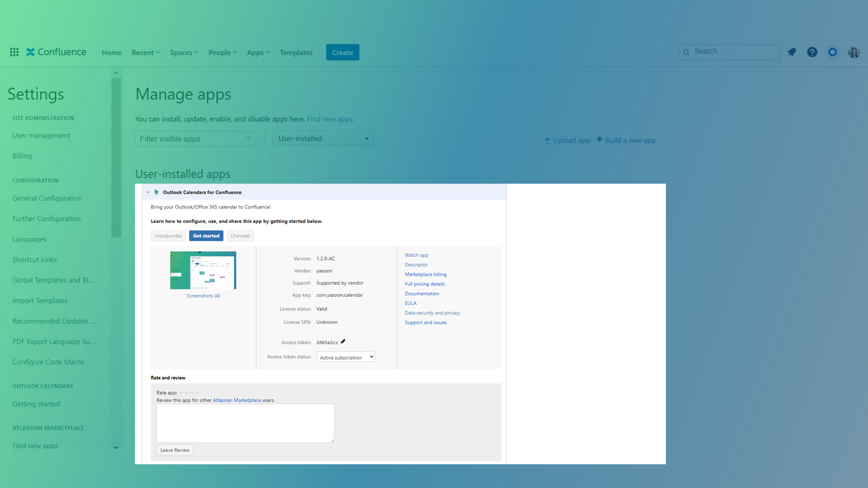Open the app switcher grid icon

[14, 52]
